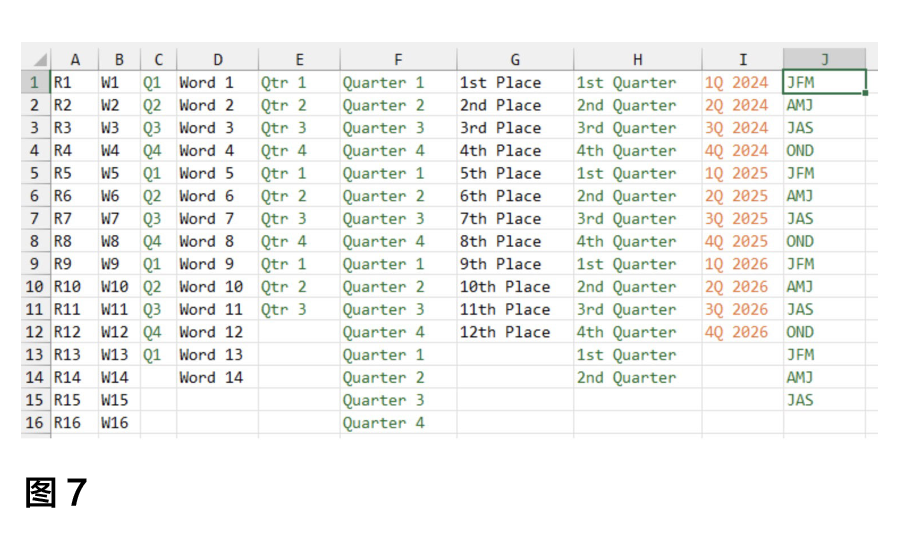The width and height of the screenshot is (908, 538).
Task: Click the fill handle on cell J1
Action: pyautogui.click(x=865, y=93)
